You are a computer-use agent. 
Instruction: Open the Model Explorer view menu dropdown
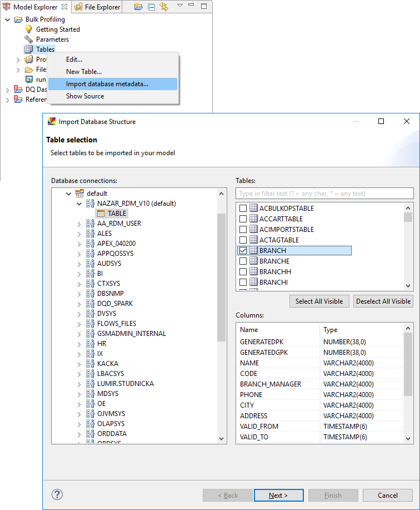click(179, 7)
